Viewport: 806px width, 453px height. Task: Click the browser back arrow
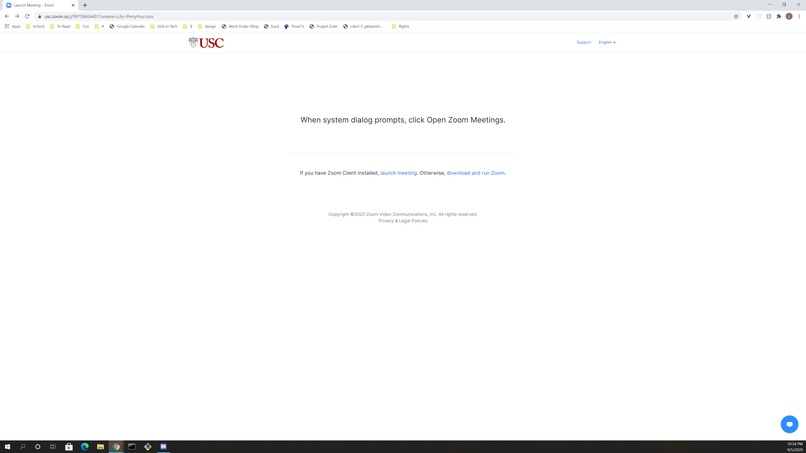(x=7, y=16)
